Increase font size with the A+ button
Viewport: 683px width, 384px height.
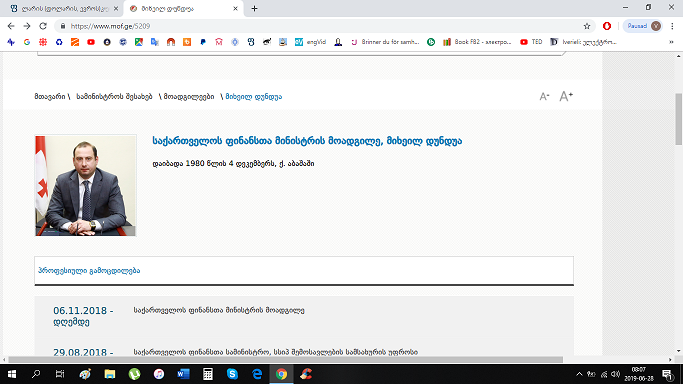pyautogui.click(x=566, y=96)
